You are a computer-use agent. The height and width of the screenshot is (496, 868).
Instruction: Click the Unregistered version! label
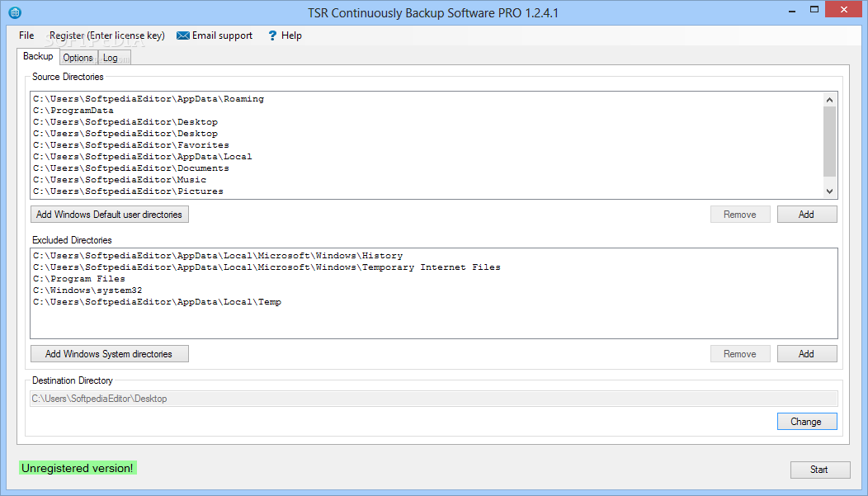pyautogui.click(x=78, y=468)
